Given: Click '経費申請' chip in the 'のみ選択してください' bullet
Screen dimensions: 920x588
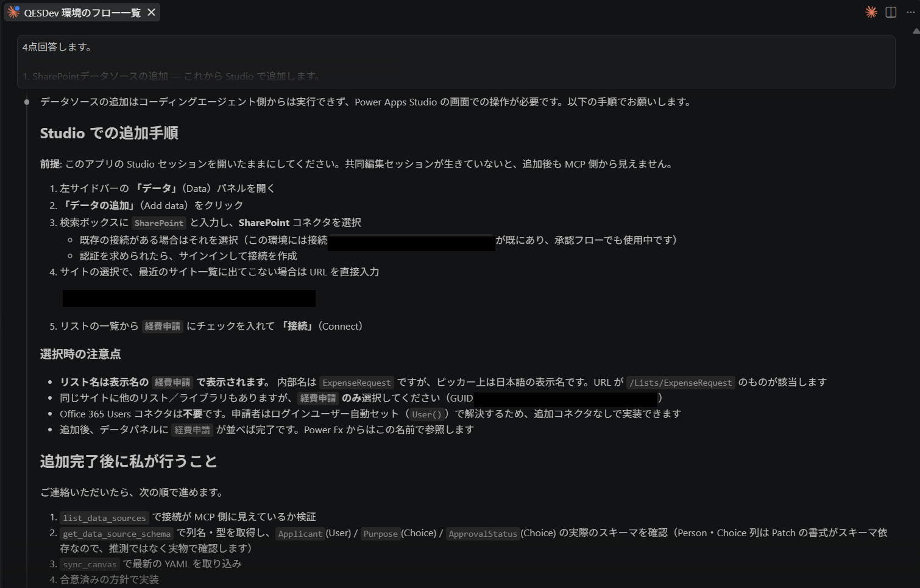Looking at the screenshot, I should tap(318, 398).
